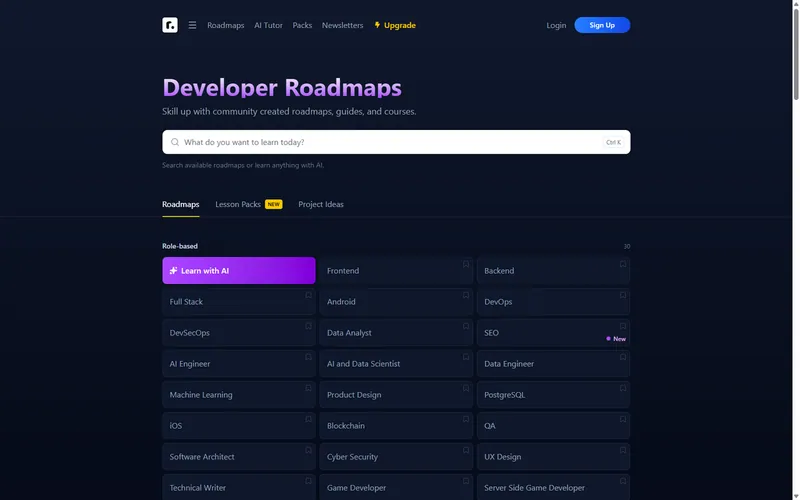Bookmark the Frontend roadmap
This screenshot has height=500, width=800.
tap(466, 264)
